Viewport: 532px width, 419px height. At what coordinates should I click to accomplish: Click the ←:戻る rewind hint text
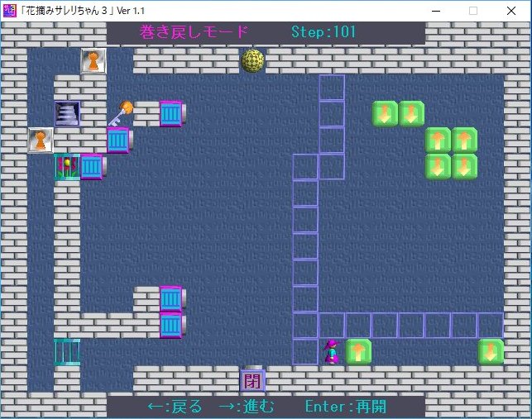coord(175,406)
